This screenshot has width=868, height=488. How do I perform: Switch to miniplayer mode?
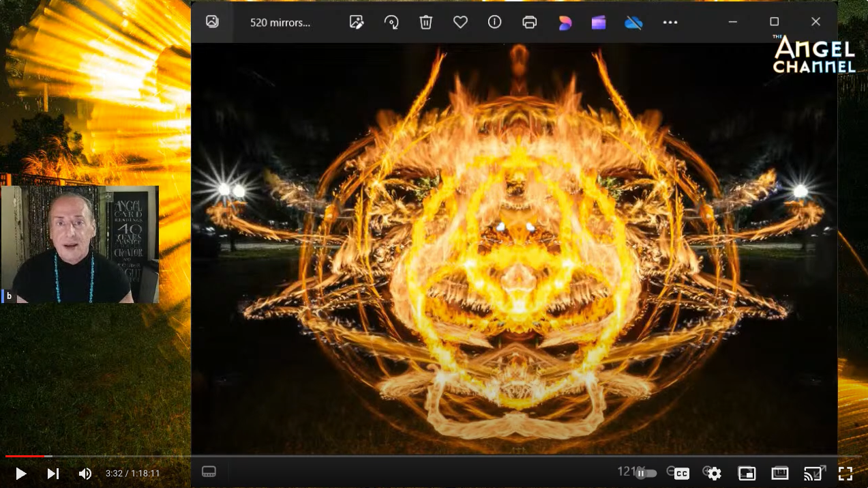pos(747,474)
